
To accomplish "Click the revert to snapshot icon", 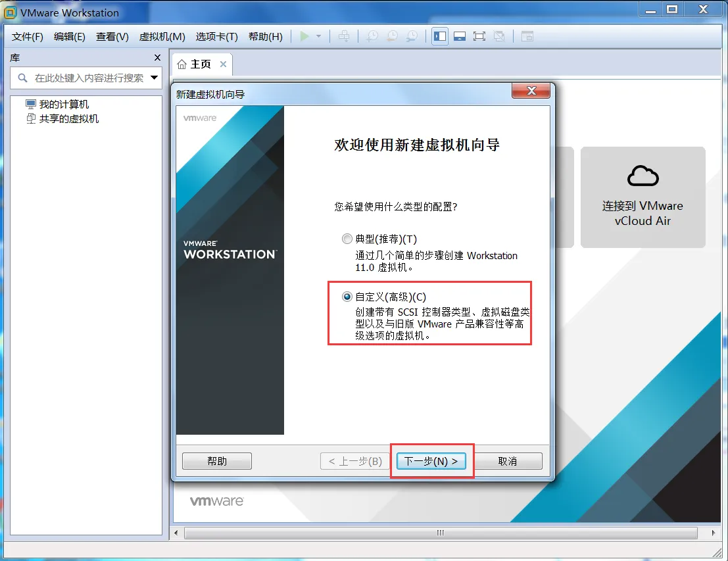I will (393, 36).
